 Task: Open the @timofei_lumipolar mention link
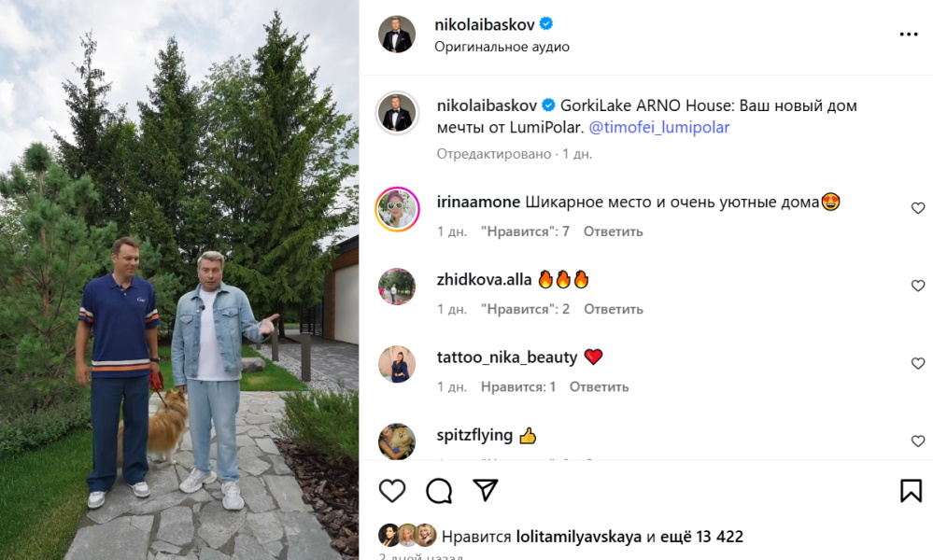[x=658, y=127]
